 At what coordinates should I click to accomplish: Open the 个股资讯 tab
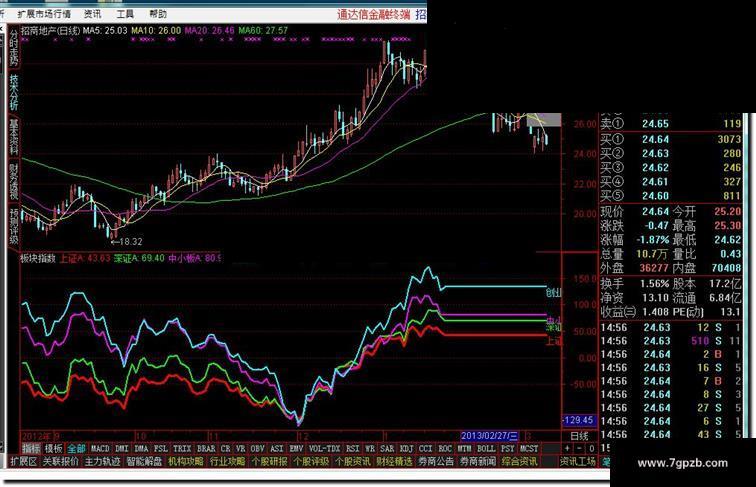click(x=352, y=461)
